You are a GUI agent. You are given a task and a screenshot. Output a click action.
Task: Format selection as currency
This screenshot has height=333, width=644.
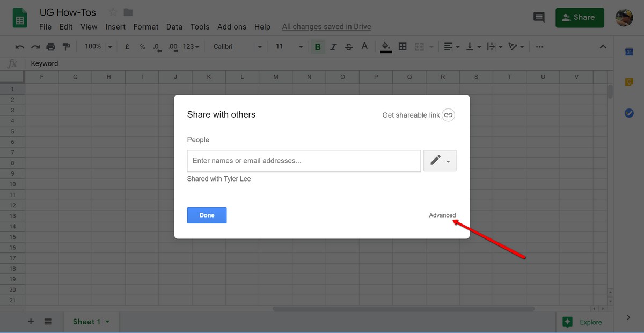pos(127,46)
